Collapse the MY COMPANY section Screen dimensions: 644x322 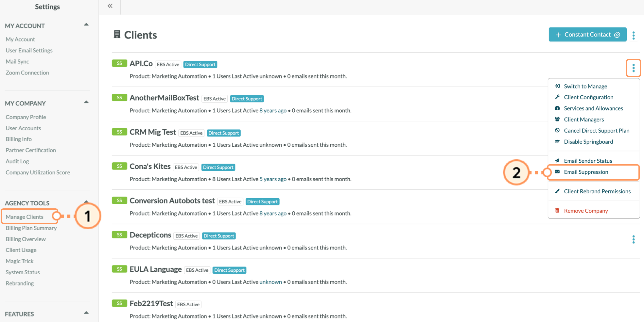point(86,102)
